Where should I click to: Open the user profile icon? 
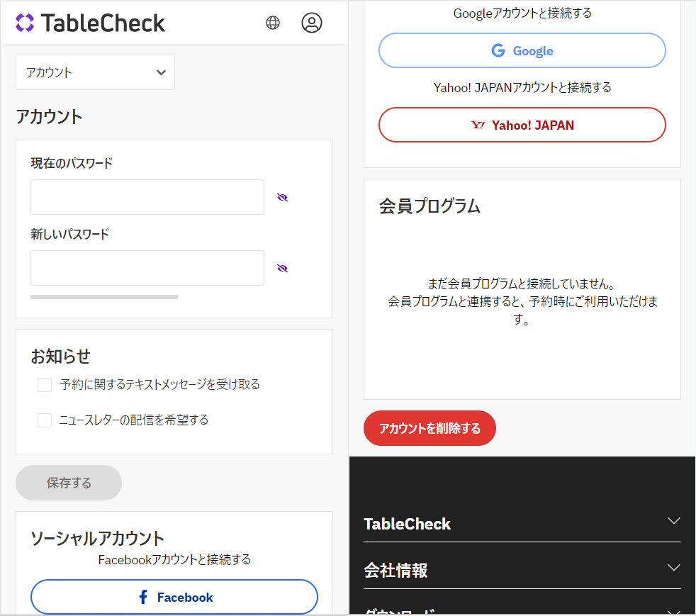click(x=312, y=23)
